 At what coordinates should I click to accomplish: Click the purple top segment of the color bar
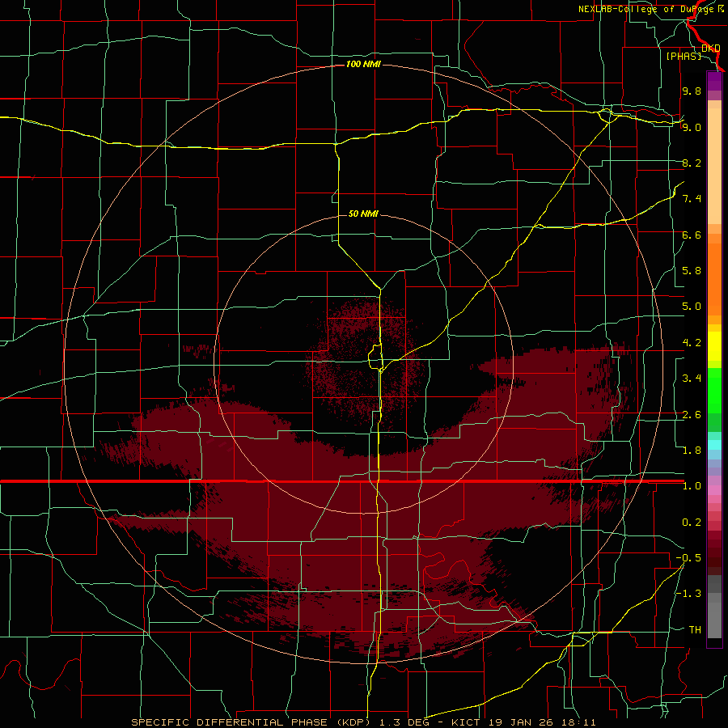pyautogui.click(x=714, y=81)
